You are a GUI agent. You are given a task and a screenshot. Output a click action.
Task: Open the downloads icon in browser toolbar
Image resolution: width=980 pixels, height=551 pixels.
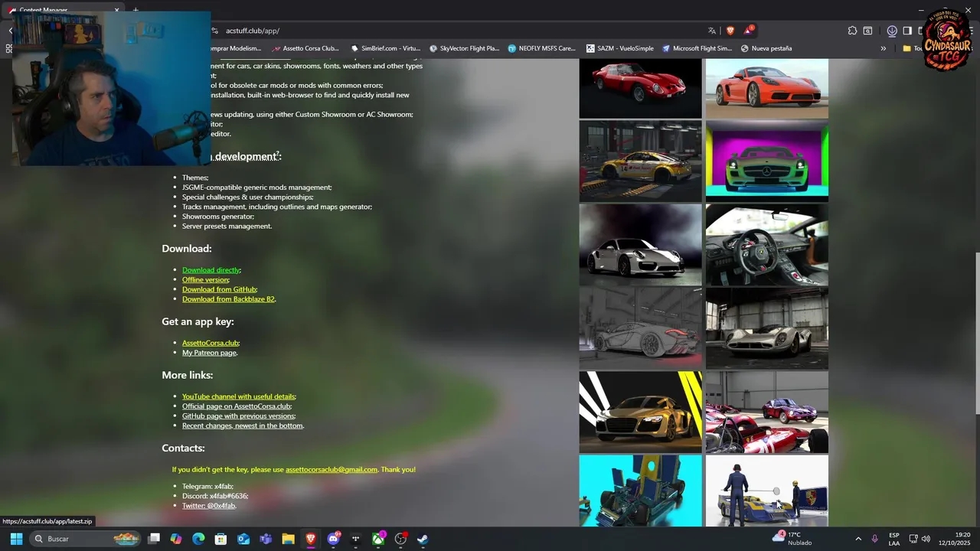click(x=892, y=31)
